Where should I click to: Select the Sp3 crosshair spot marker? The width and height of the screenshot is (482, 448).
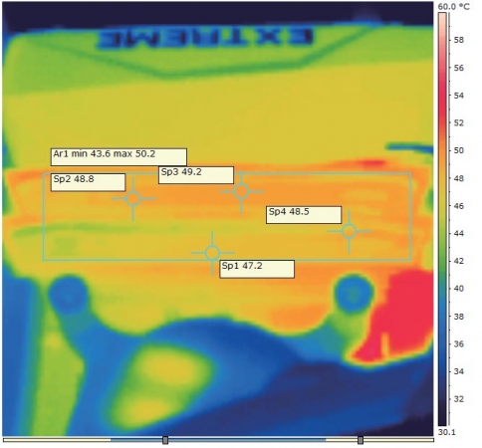pyautogui.click(x=241, y=191)
